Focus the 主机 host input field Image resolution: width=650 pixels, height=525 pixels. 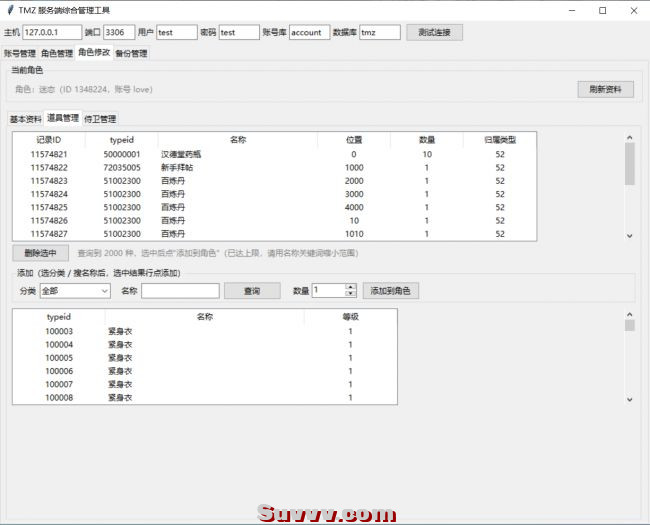(x=52, y=32)
